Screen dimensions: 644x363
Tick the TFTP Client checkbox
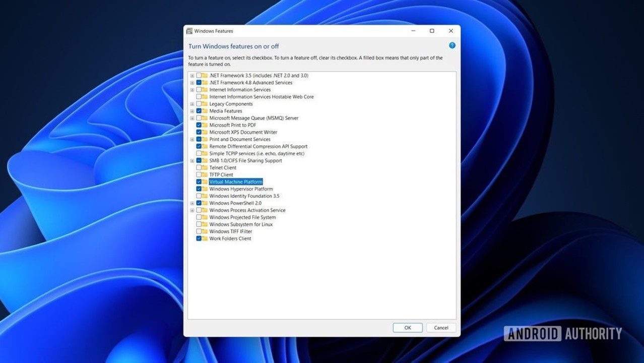tap(199, 175)
